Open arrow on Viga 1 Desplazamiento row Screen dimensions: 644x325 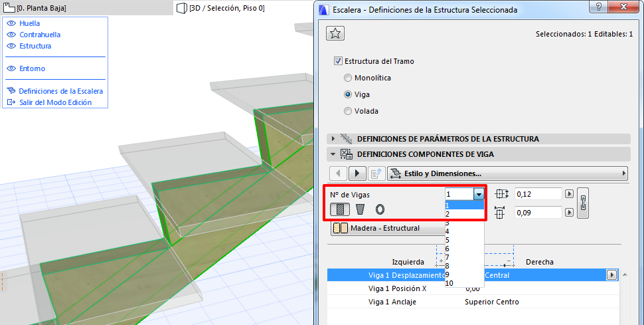[612, 275]
